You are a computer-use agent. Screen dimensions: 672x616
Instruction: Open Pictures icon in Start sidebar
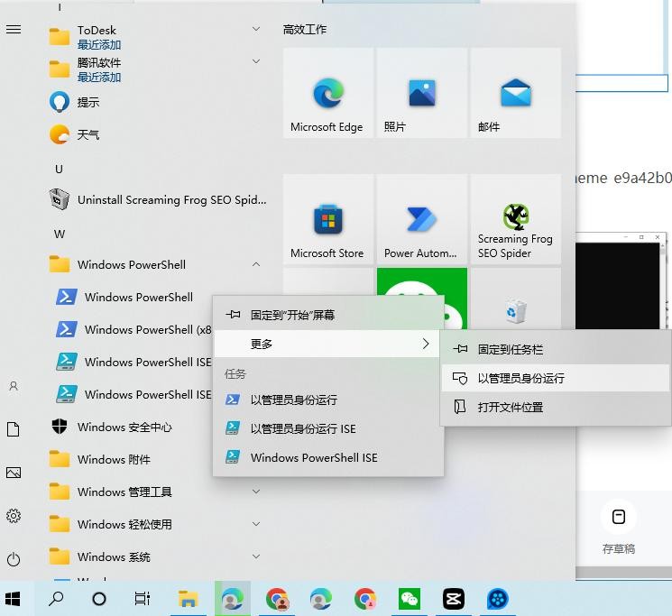[x=14, y=473]
